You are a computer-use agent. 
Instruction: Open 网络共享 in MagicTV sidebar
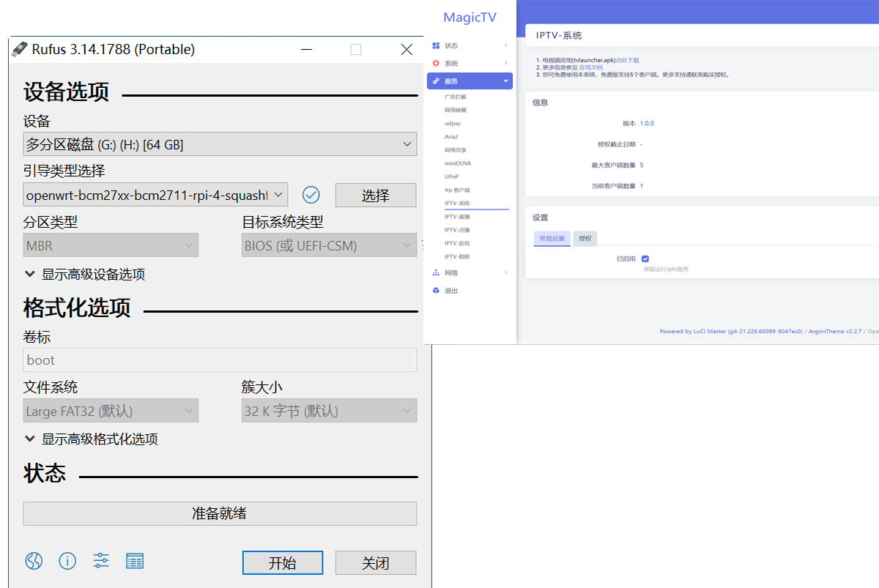coord(455,149)
